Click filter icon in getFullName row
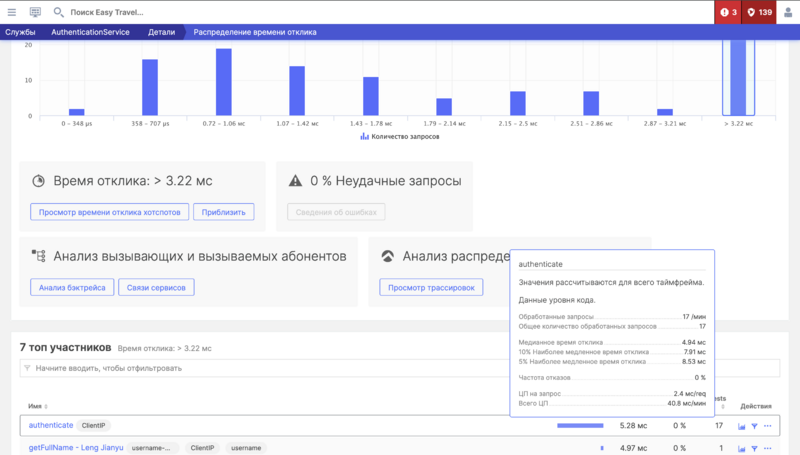Image resolution: width=800 pixels, height=455 pixels. pyautogui.click(x=755, y=448)
